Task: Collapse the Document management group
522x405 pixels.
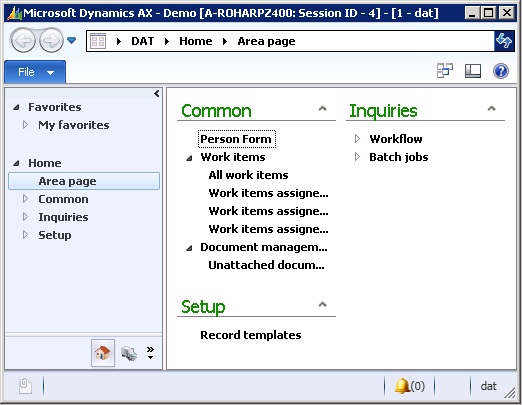Action: pos(189,248)
